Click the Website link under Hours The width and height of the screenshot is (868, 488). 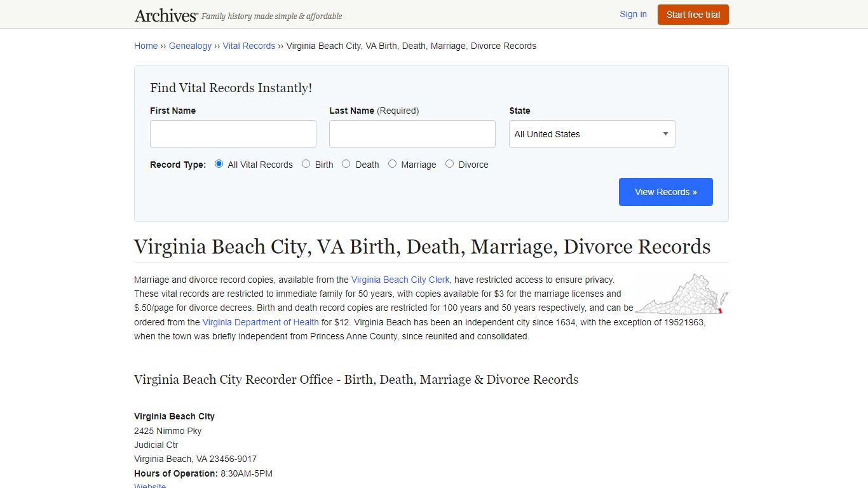(150, 486)
